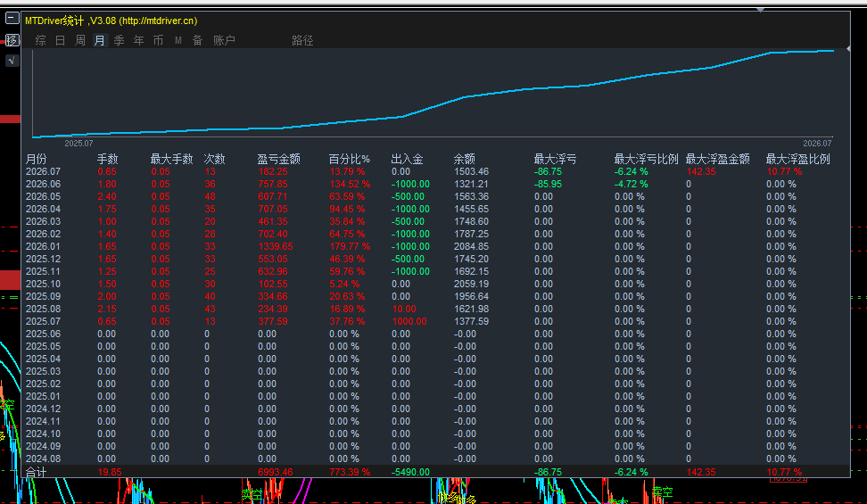Click max floating loss -85.95
This screenshot has width=867, height=504.
pyautogui.click(x=548, y=185)
